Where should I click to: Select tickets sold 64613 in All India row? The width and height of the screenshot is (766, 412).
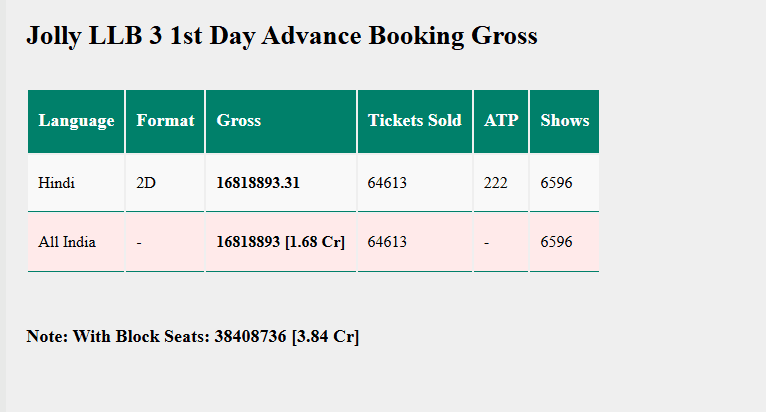[x=387, y=242]
